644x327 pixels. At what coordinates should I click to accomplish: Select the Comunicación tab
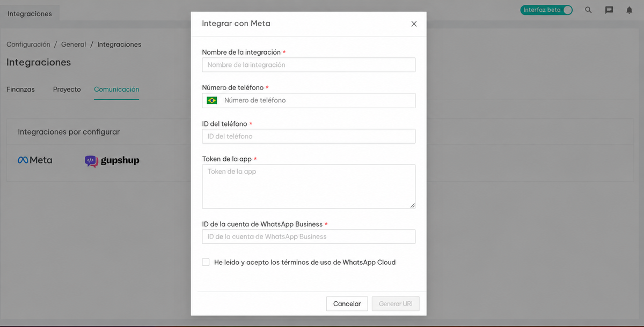[116, 90]
